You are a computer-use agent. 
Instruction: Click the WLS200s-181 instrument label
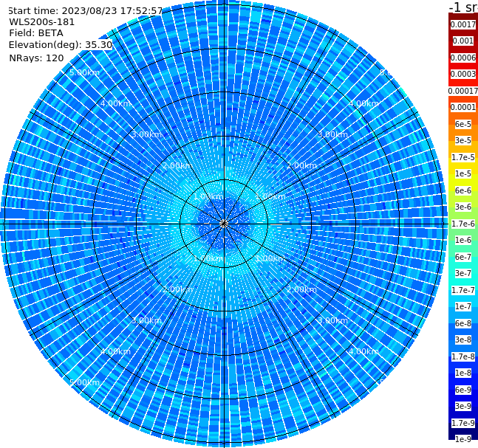(x=42, y=22)
